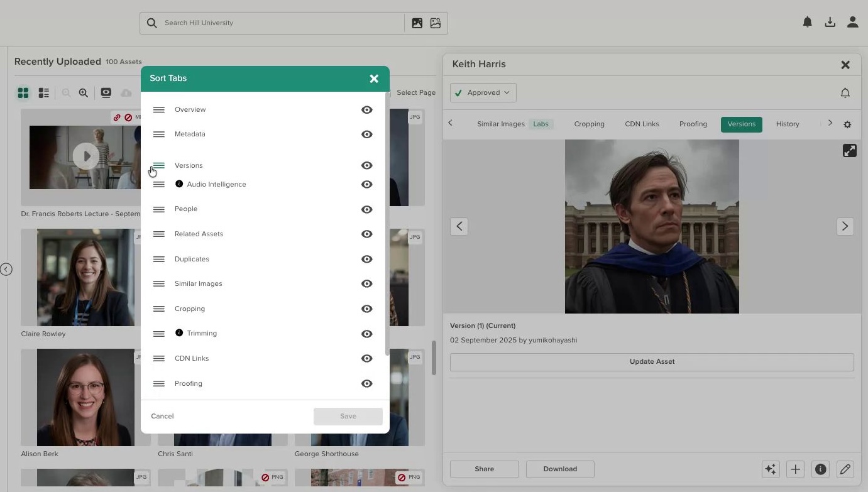
Task: Open the visual search icon beside the upload icon
Action: (x=436, y=23)
